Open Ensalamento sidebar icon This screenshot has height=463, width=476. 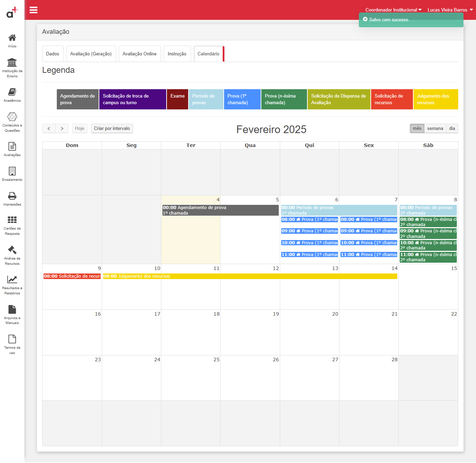coord(12,171)
